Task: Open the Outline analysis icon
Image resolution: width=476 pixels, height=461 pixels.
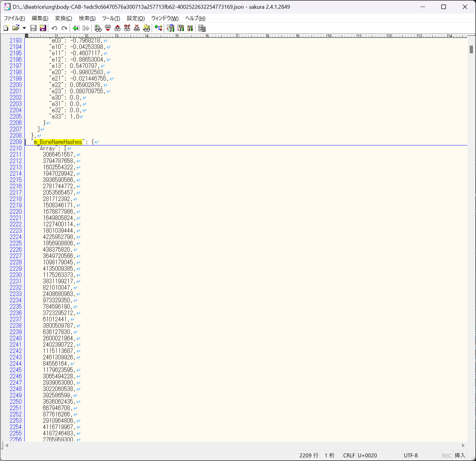Action: pyautogui.click(x=158, y=28)
